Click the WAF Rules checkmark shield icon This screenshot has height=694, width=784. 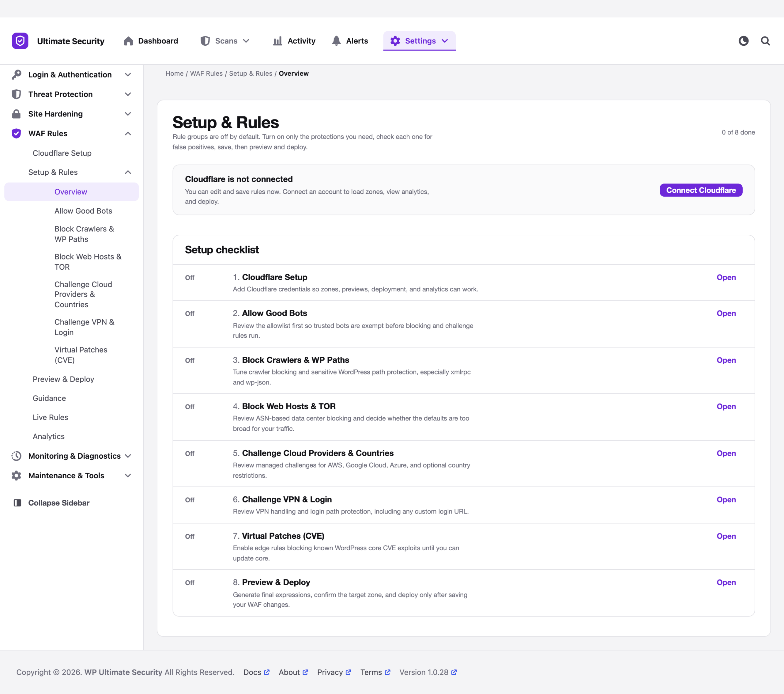[x=16, y=133]
